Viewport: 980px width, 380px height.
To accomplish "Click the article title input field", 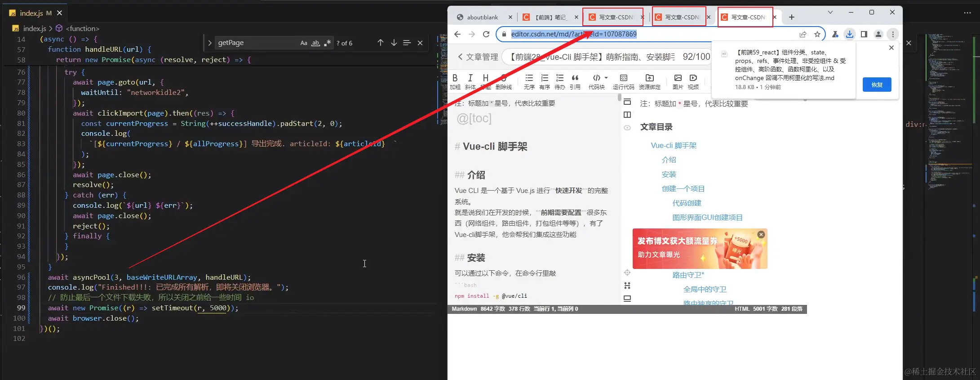I will pos(607,57).
